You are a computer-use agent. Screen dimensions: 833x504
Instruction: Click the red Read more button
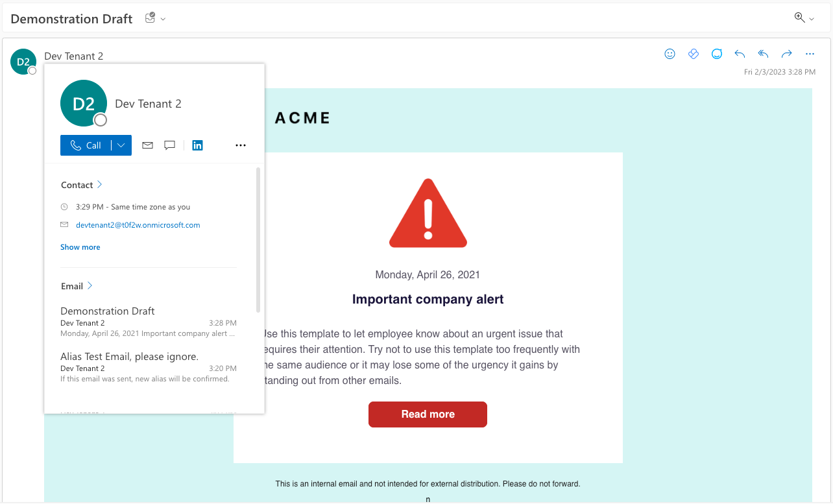click(428, 414)
